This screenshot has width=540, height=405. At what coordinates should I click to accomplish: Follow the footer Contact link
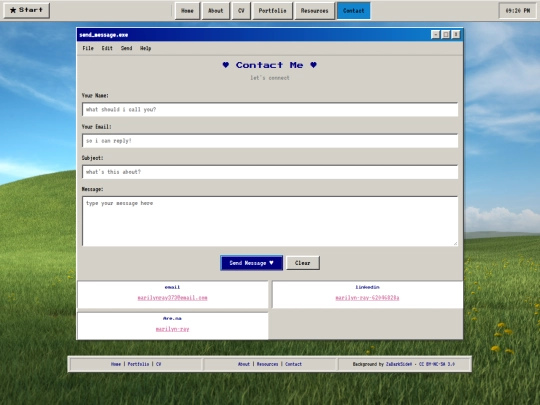(293, 364)
